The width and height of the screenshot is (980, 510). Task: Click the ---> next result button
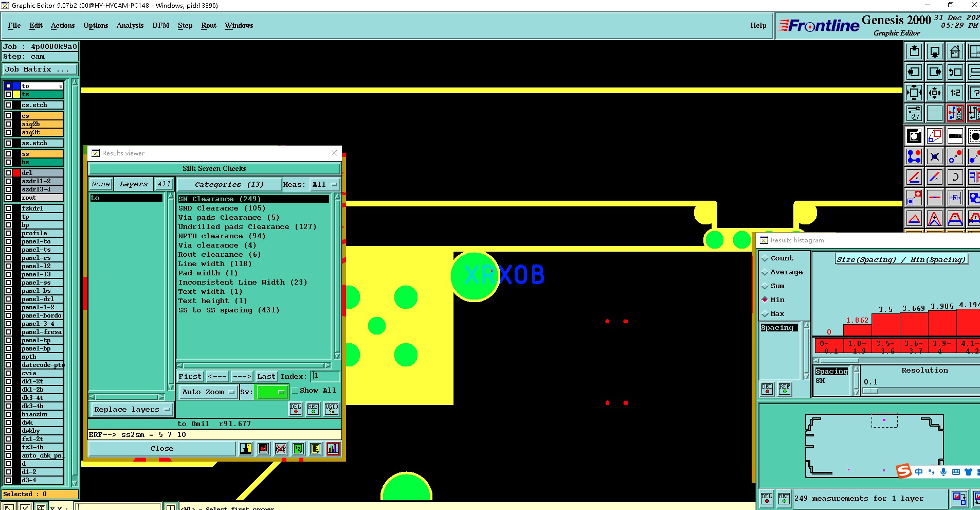click(x=242, y=377)
